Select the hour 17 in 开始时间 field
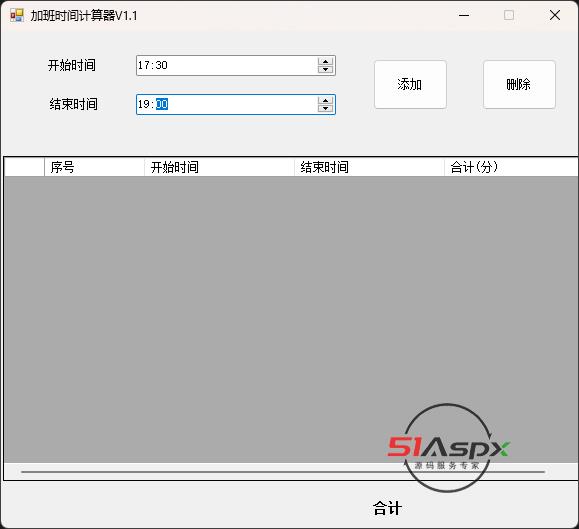The image size is (579, 529). 143,65
